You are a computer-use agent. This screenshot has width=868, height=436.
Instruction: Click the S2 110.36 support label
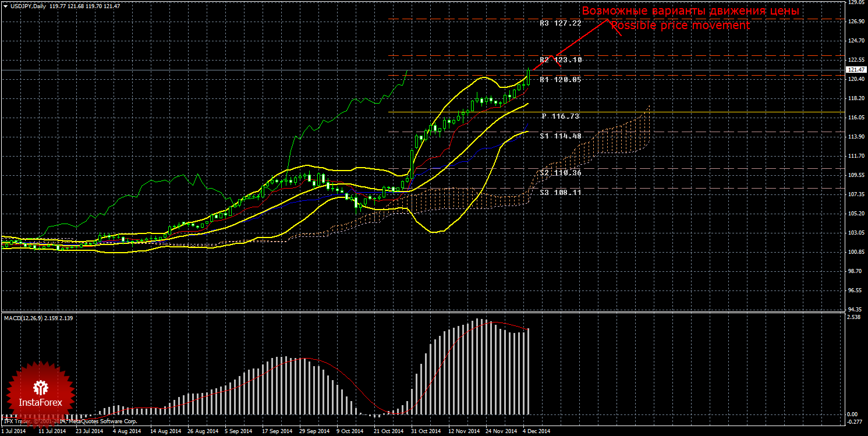click(x=560, y=173)
